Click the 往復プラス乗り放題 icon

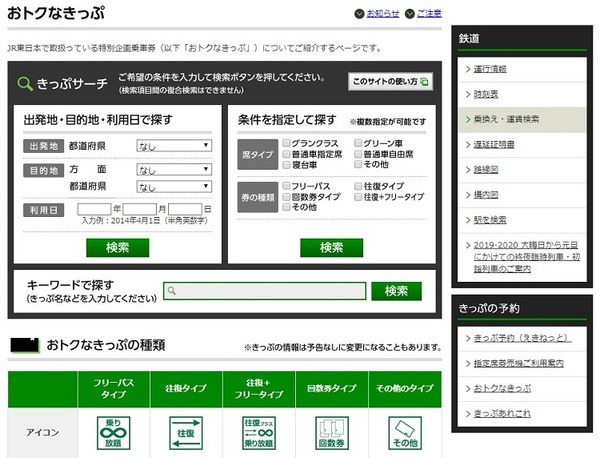(259, 433)
